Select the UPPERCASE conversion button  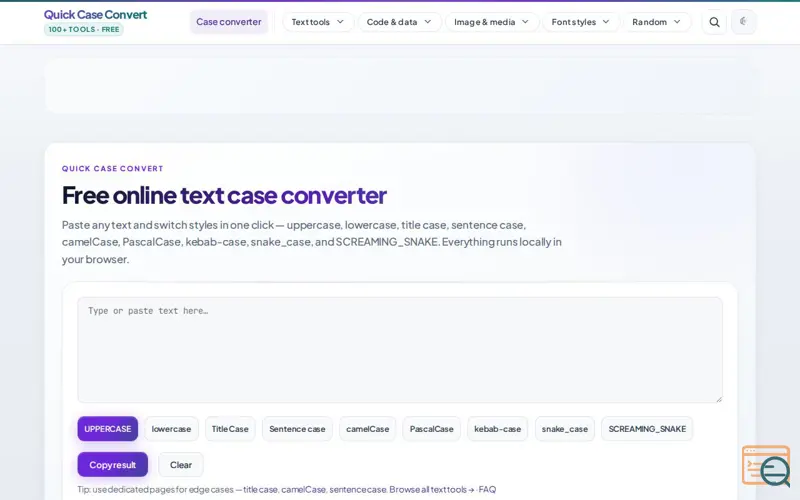[x=108, y=429]
